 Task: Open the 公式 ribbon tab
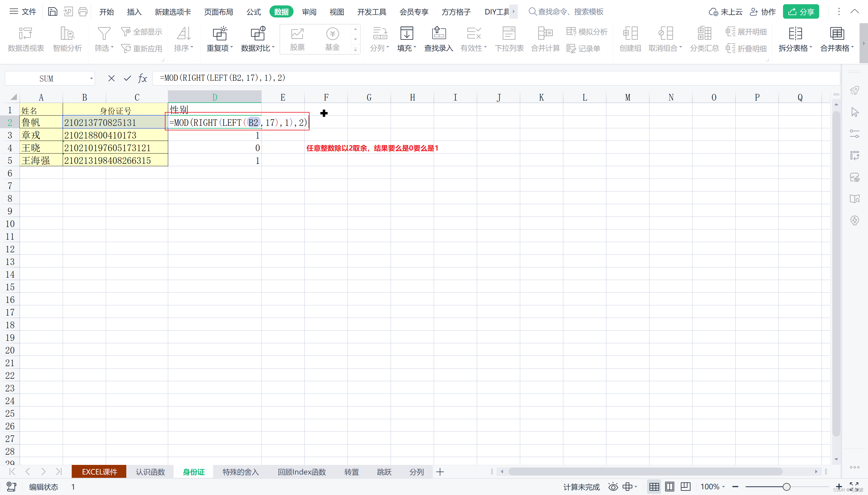253,12
